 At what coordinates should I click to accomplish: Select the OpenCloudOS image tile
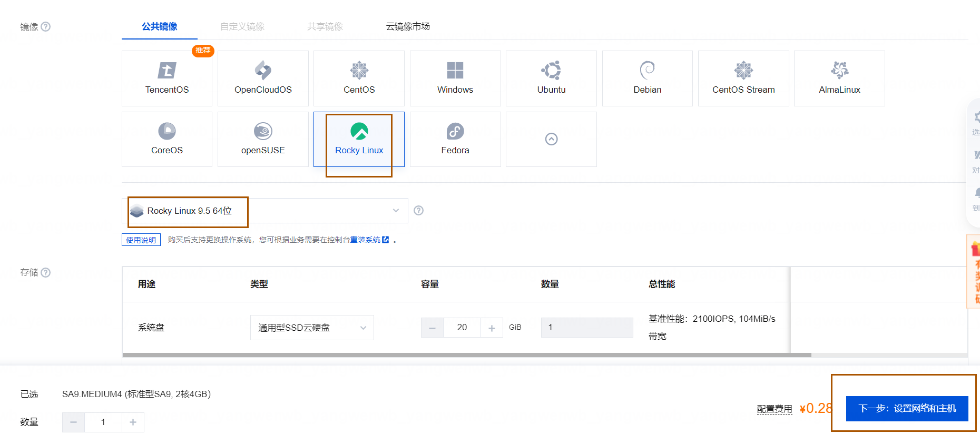pos(263,78)
